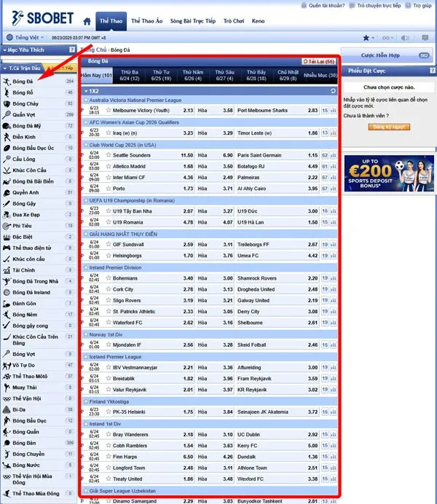Star the Iceland Premier League header
437x504 pixels.
tap(85, 357)
